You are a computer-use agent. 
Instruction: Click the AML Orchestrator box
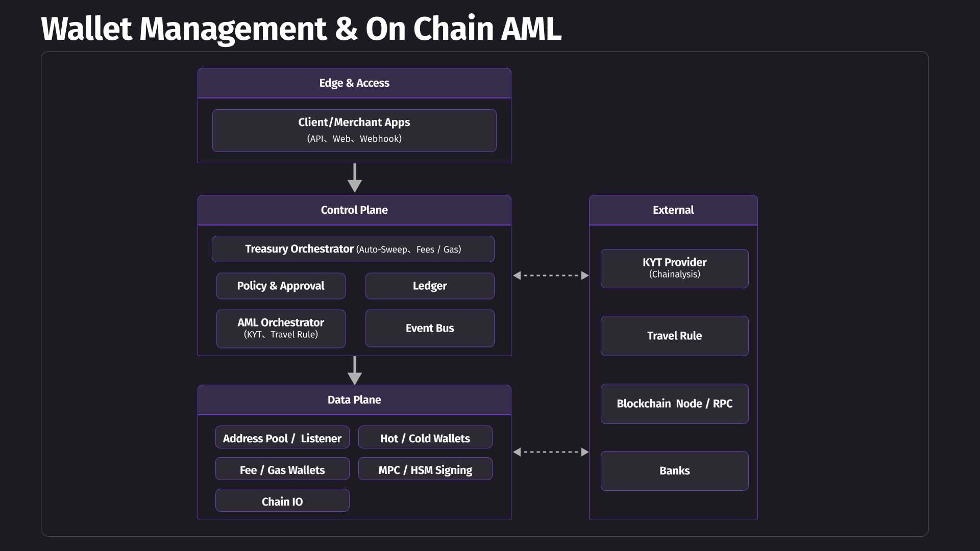pyautogui.click(x=281, y=329)
